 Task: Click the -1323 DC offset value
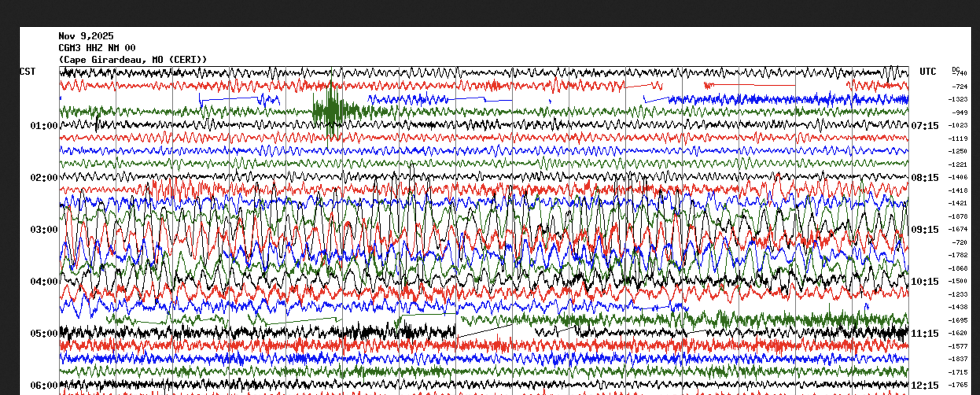(x=959, y=100)
